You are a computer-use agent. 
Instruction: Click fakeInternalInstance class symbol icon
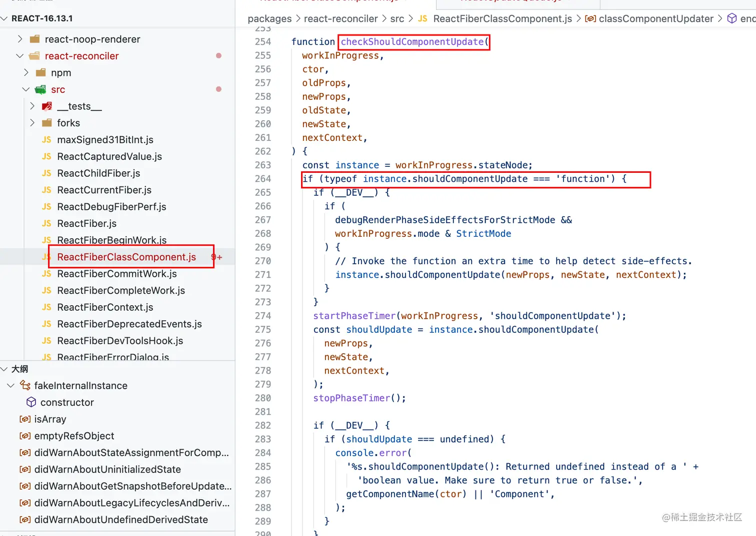25,385
